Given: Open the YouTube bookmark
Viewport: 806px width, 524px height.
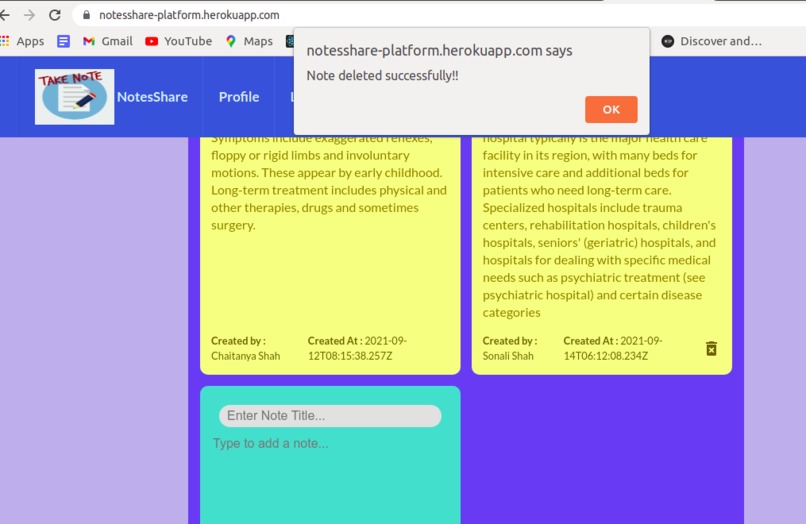Looking at the screenshot, I should [178, 41].
